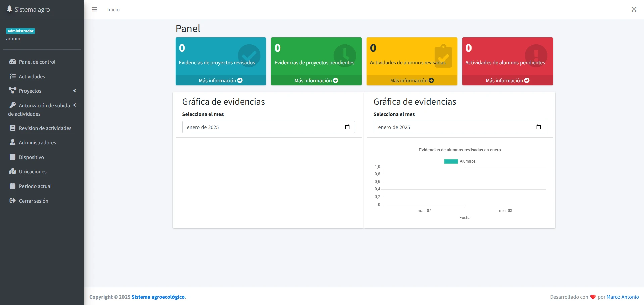Click Sistema agro brand title

click(32, 9)
